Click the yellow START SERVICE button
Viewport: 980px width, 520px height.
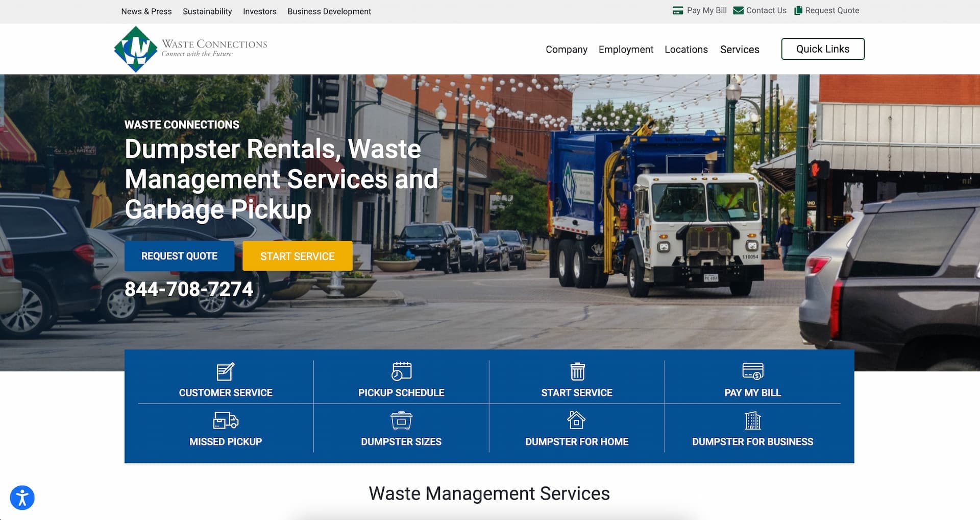click(298, 256)
